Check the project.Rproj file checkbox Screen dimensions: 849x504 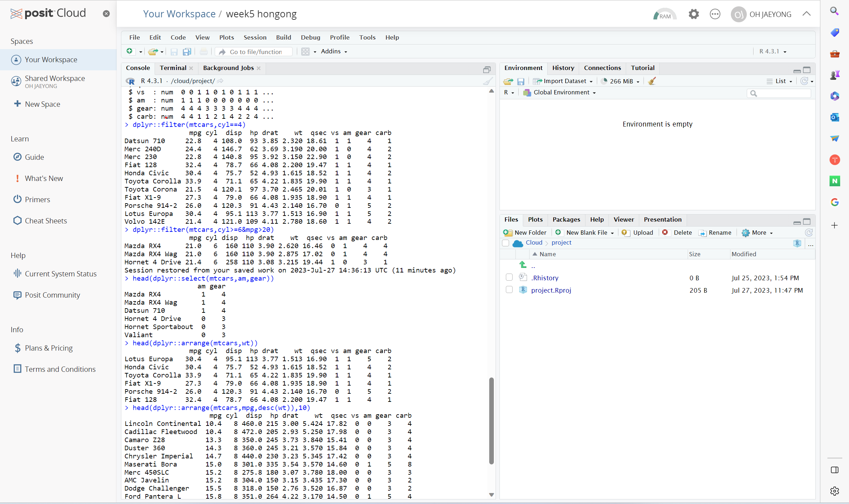tap(509, 290)
